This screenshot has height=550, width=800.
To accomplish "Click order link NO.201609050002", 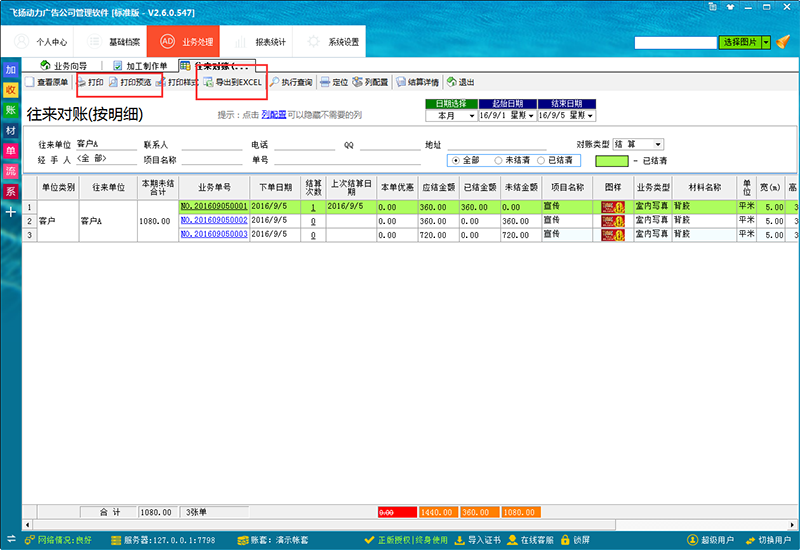I will pos(213,220).
